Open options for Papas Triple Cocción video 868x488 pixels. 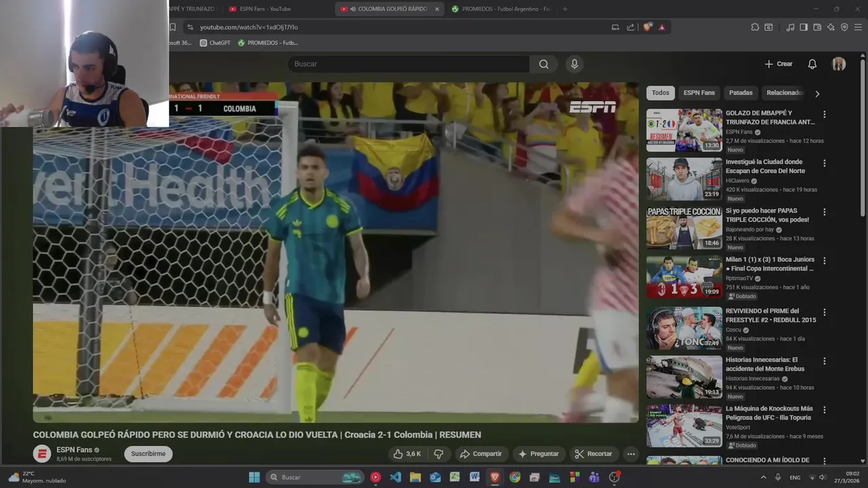[825, 212]
